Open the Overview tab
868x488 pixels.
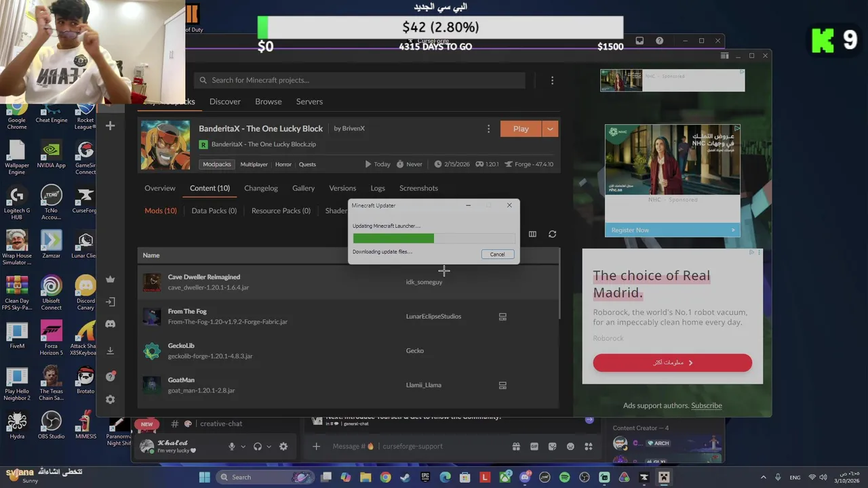[x=160, y=188]
